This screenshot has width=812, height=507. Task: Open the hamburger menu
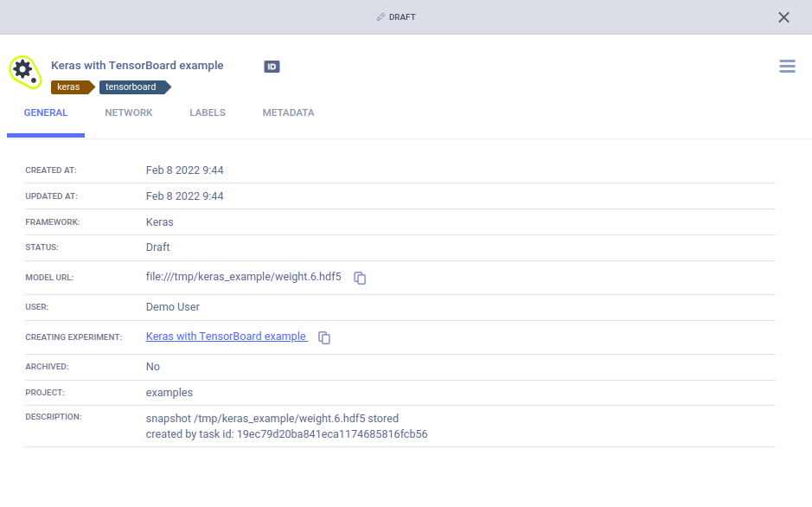click(787, 67)
